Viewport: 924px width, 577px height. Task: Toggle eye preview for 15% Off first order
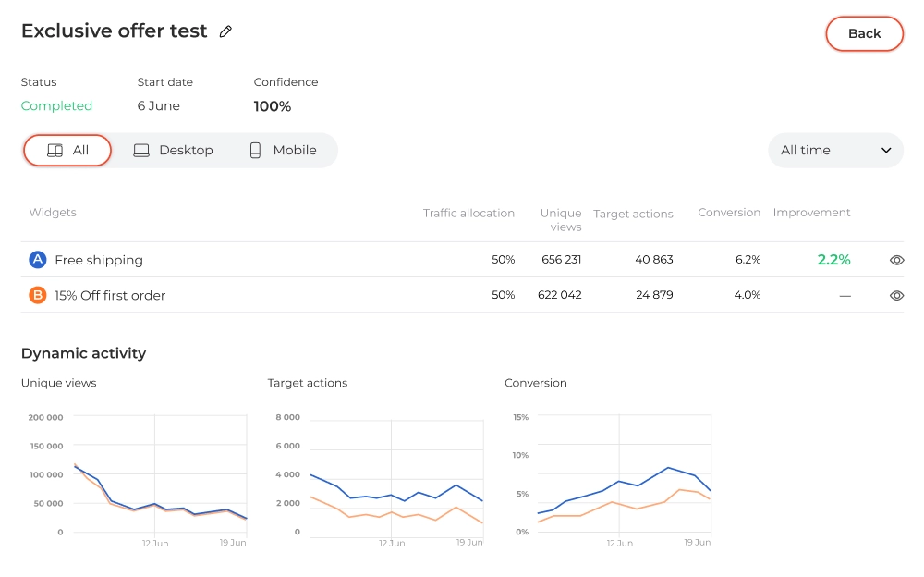pos(896,296)
